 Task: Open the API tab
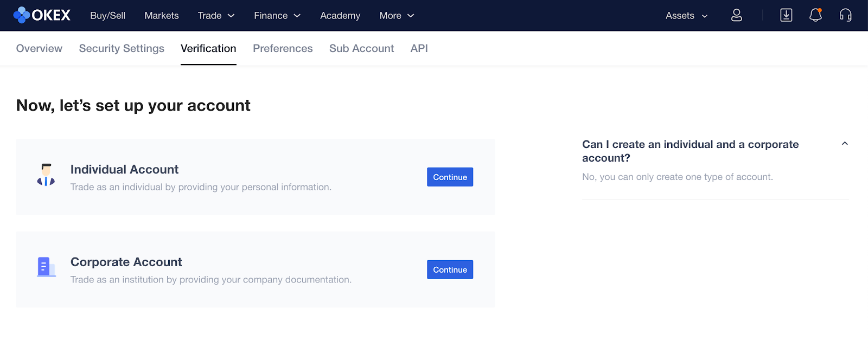click(x=419, y=48)
